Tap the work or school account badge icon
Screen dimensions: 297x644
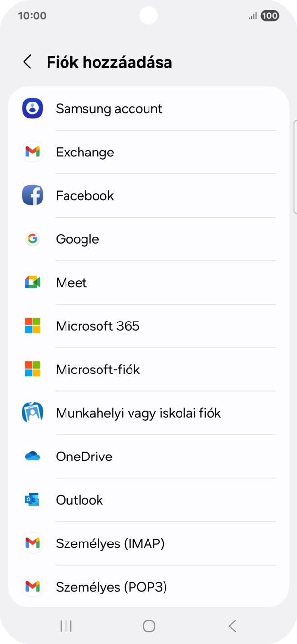pos(33,413)
